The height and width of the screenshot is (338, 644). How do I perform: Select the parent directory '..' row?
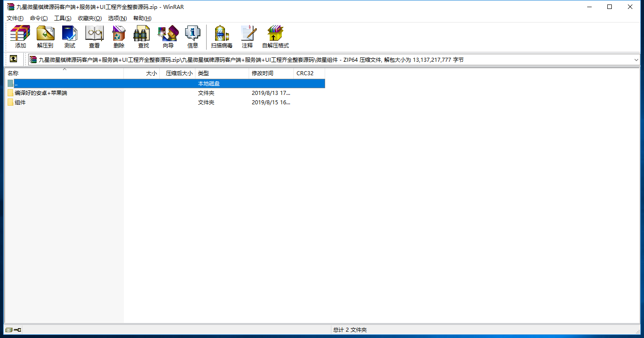click(165, 83)
